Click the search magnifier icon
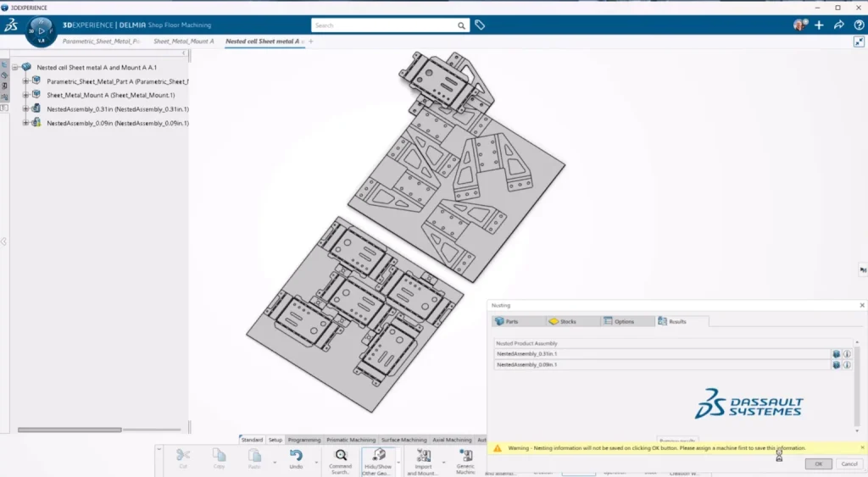 point(461,25)
